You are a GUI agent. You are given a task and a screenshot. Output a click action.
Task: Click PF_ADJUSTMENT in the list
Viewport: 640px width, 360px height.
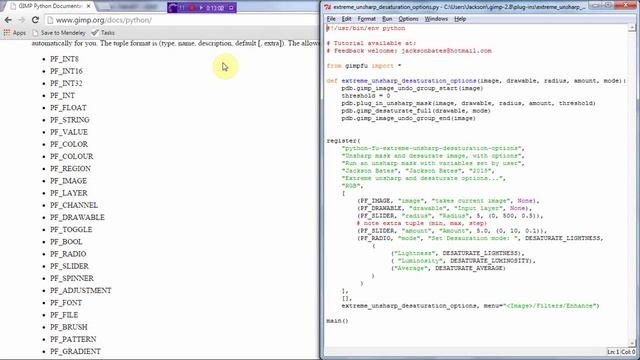81,291
